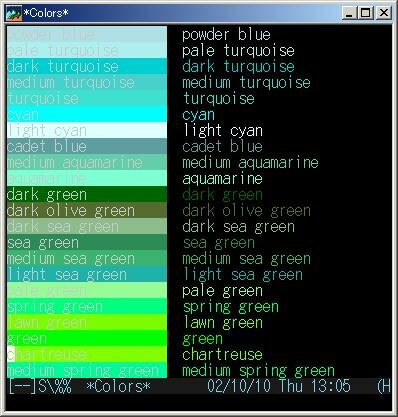Viewport: 398px width, 417px height.
Task: Click the 'sea green' text on black
Action: coord(219,243)
